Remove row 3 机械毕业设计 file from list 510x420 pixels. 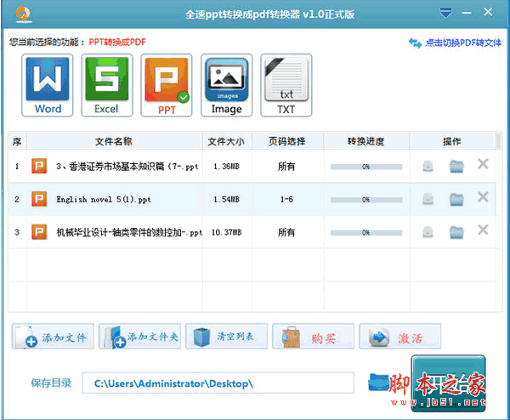point(483,230)
